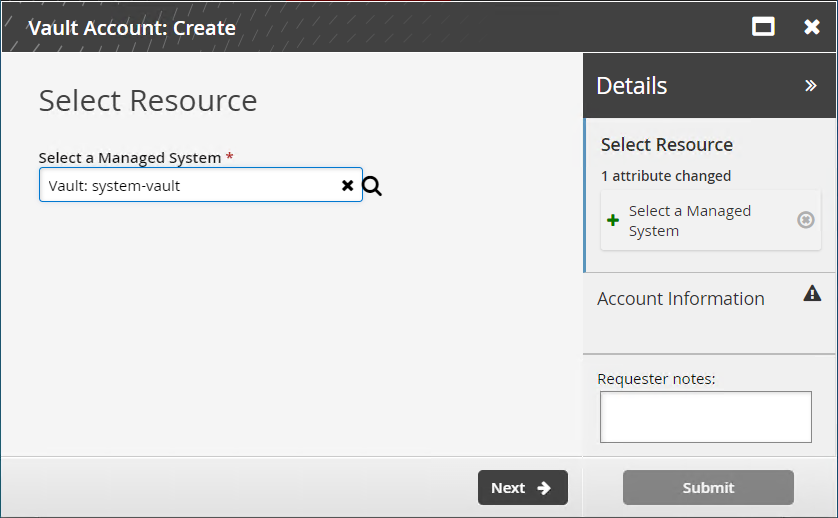
Task: Clear the selected Vault: system-vault value
Action: tap(347, 185)
